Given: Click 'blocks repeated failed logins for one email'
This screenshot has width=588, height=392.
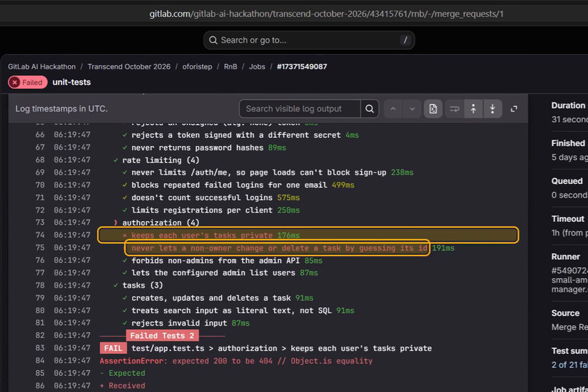Looking at the screenshot, I should click(229, 185).
